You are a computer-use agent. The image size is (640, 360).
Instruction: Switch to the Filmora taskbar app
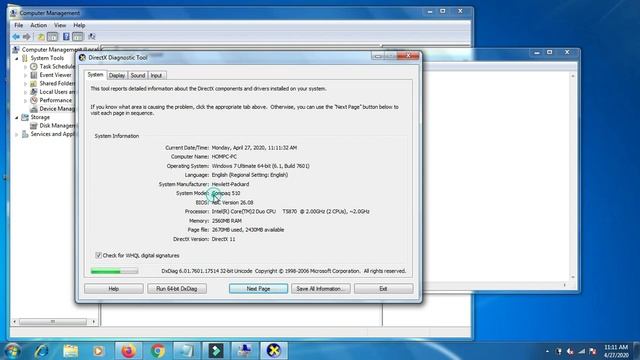click(x=216, y=351)
